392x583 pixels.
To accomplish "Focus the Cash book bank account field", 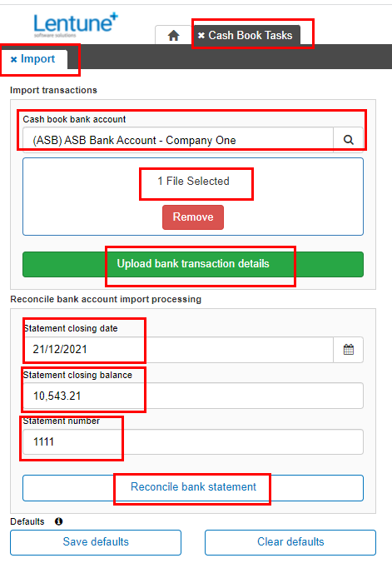I will (178, 140).
